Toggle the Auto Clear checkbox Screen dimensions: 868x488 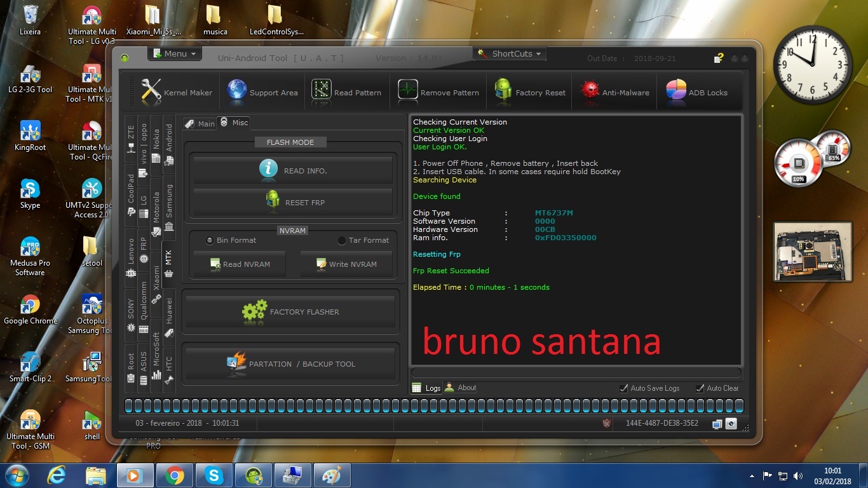click(717, 388)
